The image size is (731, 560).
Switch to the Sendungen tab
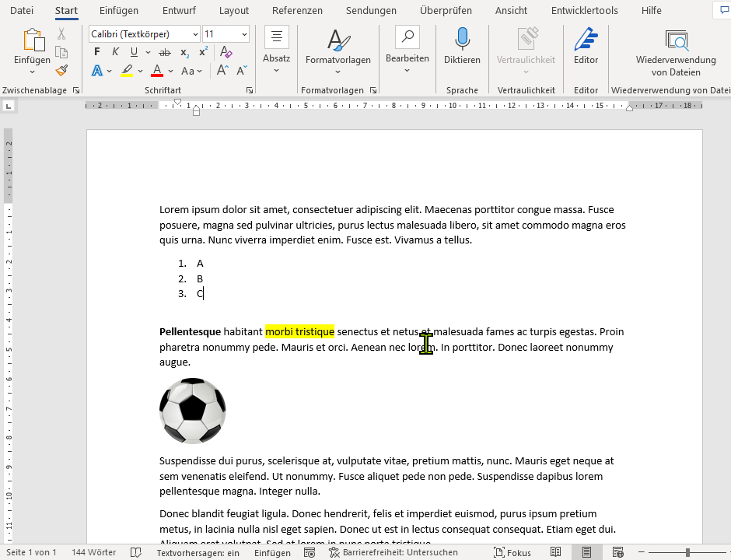click(x=371, y=10)
